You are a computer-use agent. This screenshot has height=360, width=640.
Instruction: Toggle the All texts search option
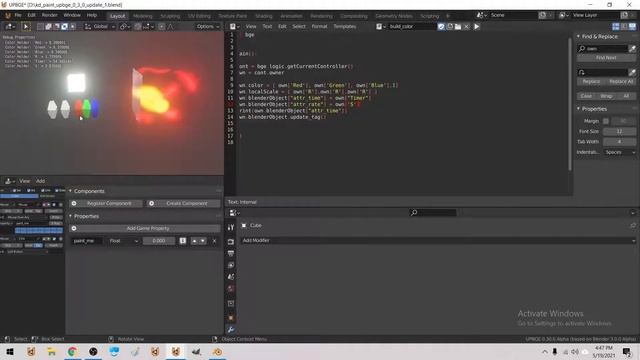626,96
